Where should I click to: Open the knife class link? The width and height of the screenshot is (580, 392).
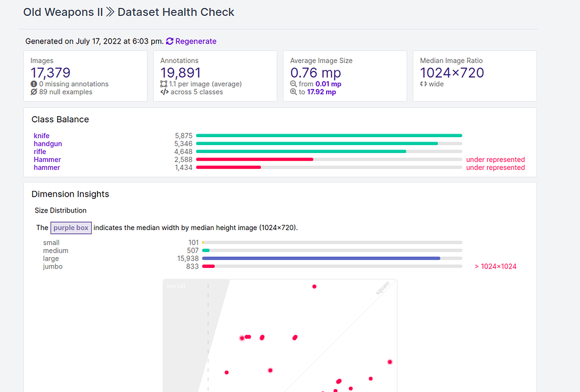(x=41, y=136)
